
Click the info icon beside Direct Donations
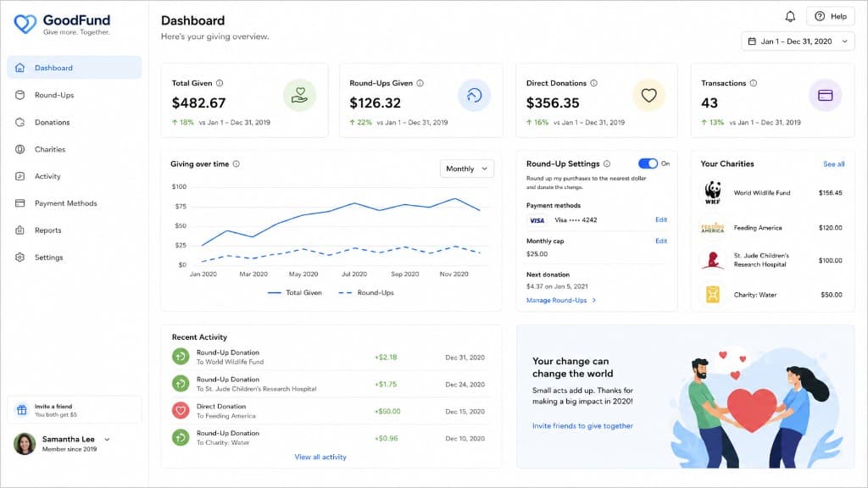[594, 83]
